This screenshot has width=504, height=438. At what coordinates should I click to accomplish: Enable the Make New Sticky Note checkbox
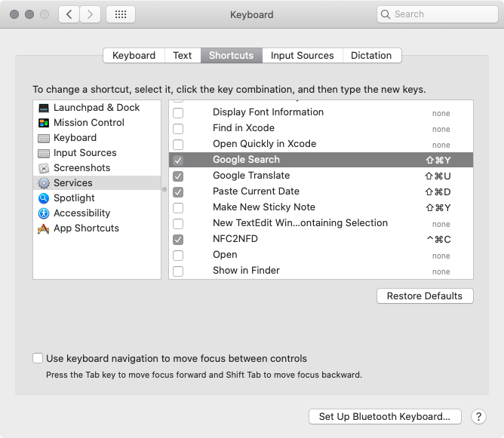point(178,207)
